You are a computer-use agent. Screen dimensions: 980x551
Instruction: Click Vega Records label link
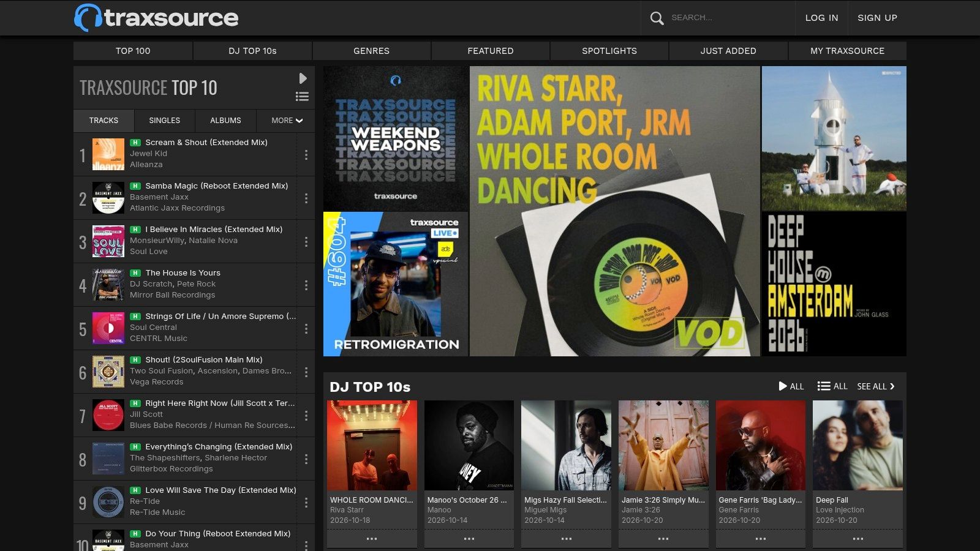(156, 382)
